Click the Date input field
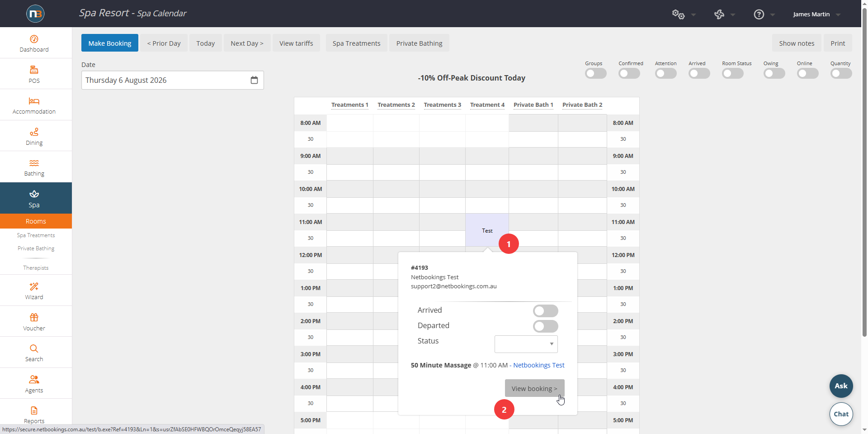The image size is (868, 434). [x=173, y=80]
